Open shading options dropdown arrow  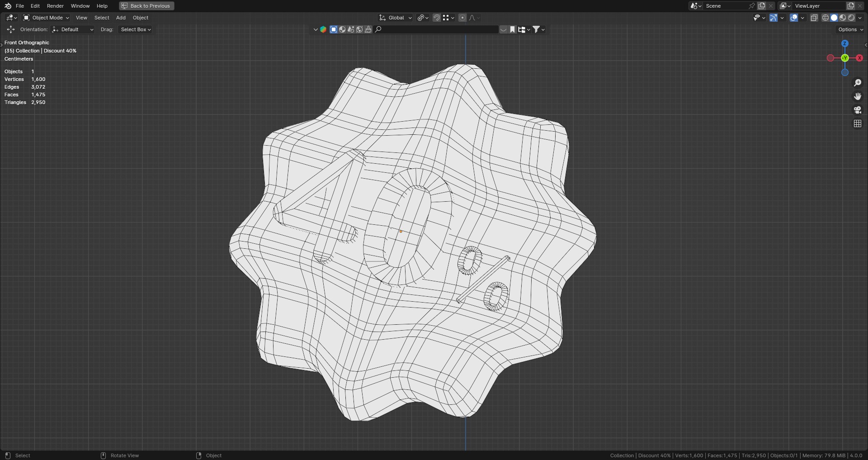coord(860,18)
